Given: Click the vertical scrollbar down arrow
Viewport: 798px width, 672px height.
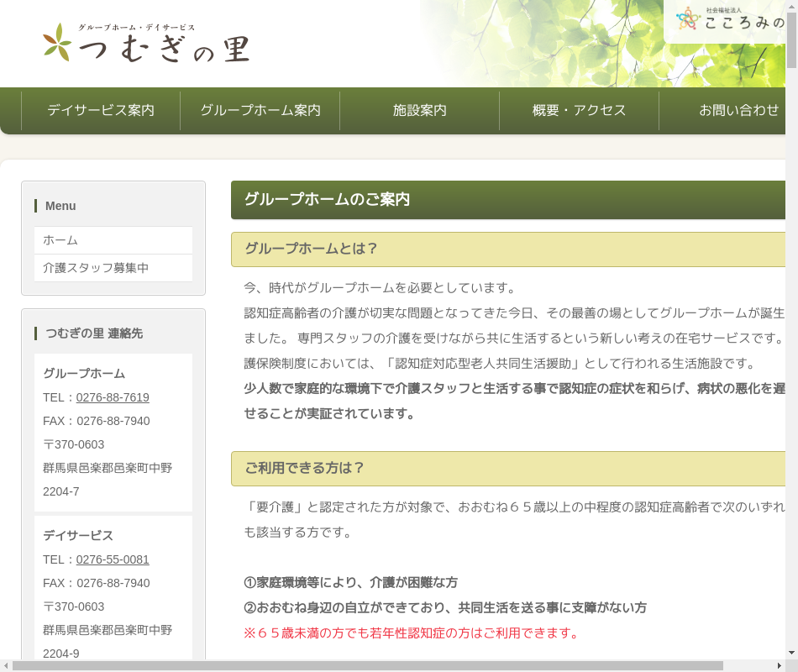Looking at the screenshot, I should pyautogui.click(x=791, y=652).
